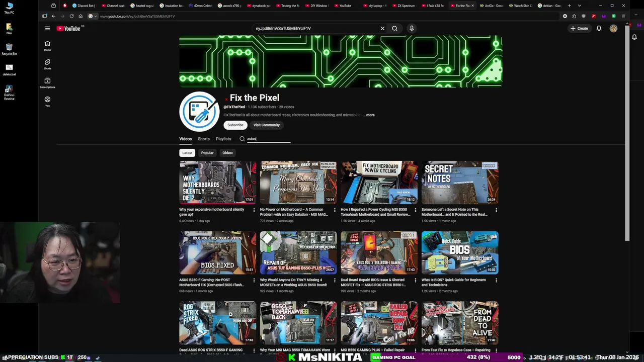This screenshot has height=362, width=644.
Task: Open the DaVinci Resolve desktop shortcut
Action: coord(9,93)
